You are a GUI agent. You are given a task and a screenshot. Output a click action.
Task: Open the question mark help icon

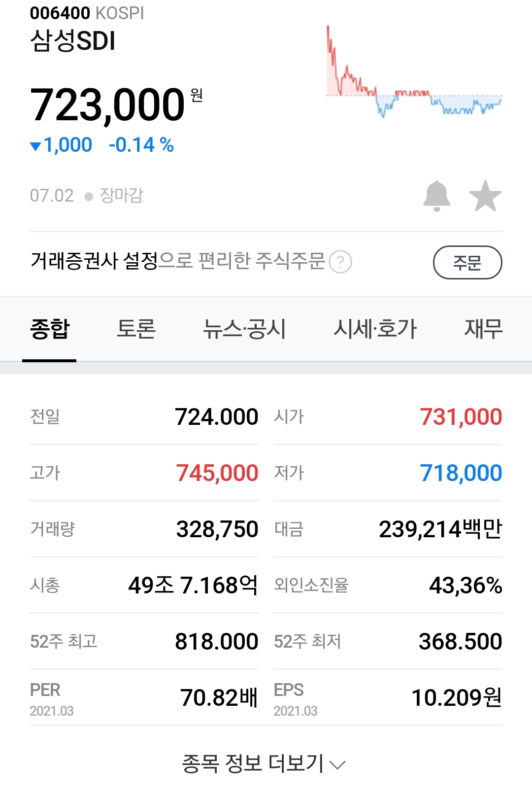[340, 262]
